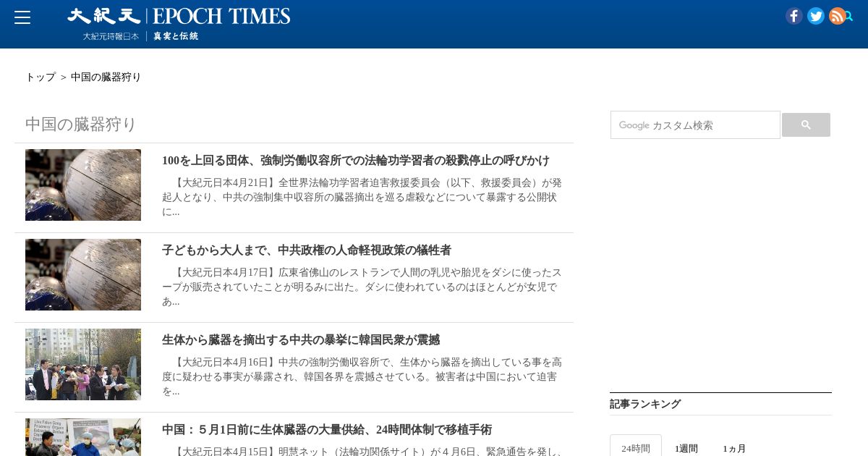This screenshot has width=868, height=456.
Task: Open article 中国：５月1日前に headline
Action: tap(327, 430)
